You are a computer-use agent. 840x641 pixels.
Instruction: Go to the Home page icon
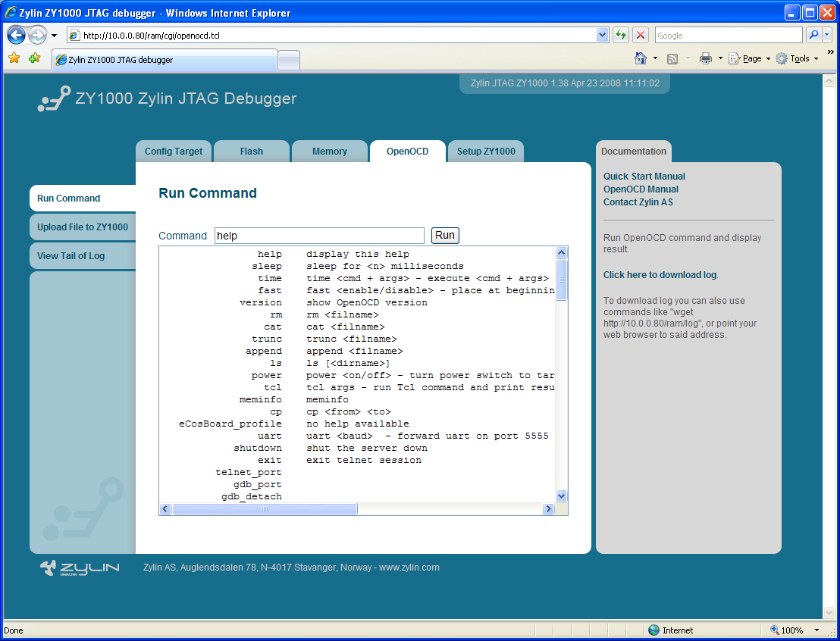(640, 58)
